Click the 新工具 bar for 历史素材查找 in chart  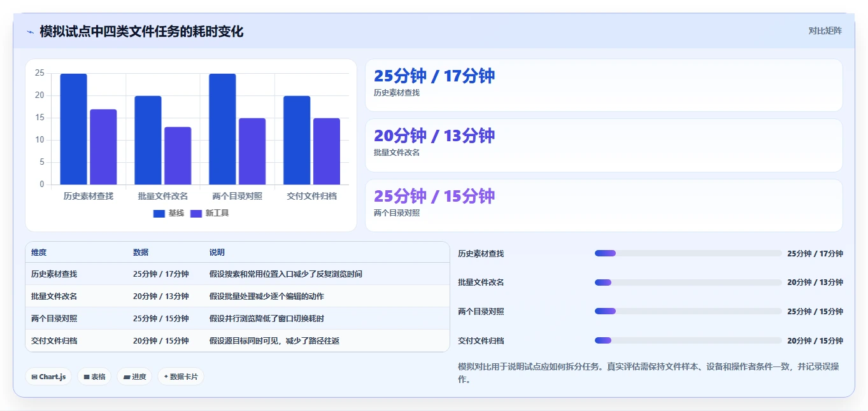[103, 147]
